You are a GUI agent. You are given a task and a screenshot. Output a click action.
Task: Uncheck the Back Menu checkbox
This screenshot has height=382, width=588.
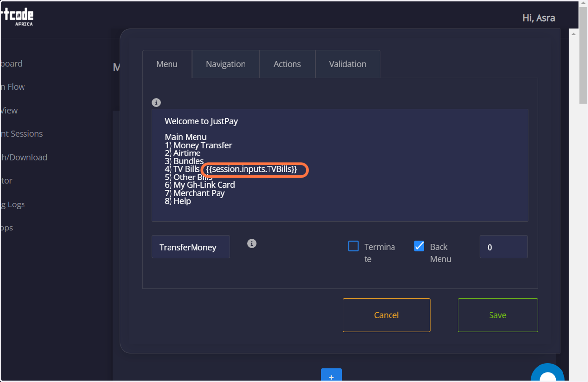coord(419,246)
